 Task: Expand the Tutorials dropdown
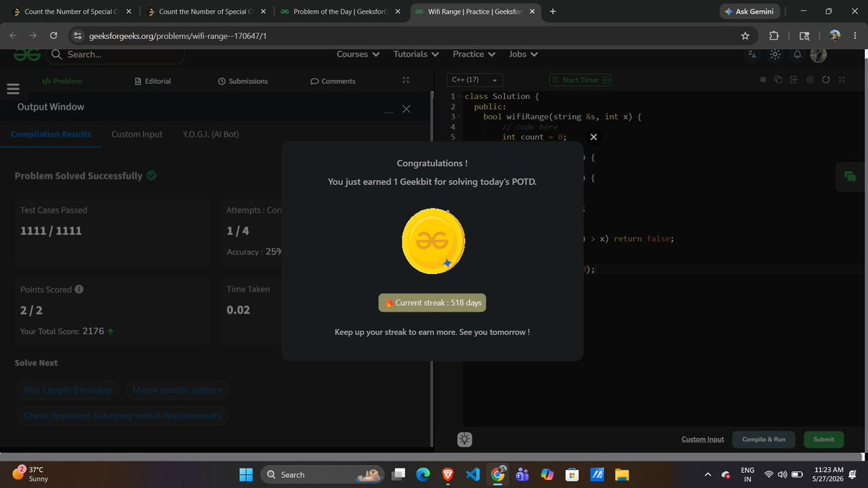(416, 54)
